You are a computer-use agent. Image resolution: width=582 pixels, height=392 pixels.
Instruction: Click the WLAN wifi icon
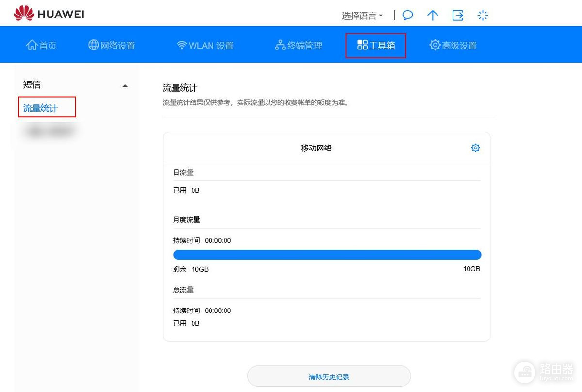(x=182, y=46)
